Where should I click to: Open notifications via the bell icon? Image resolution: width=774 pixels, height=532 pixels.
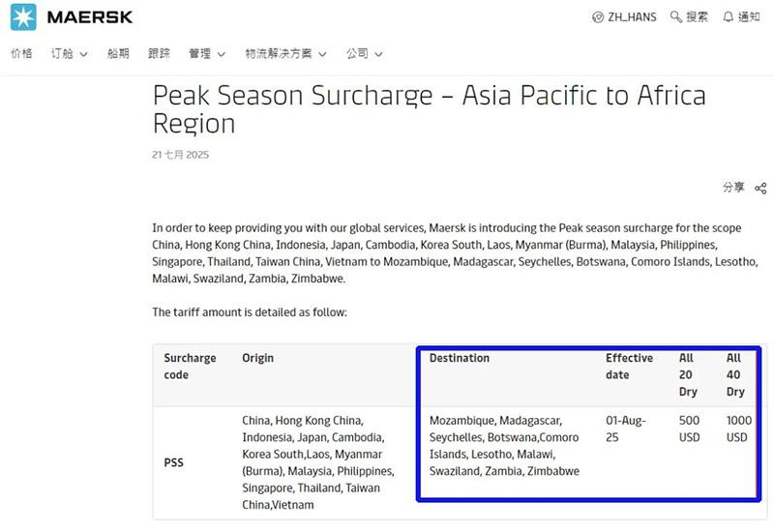(x=728, y=17)
